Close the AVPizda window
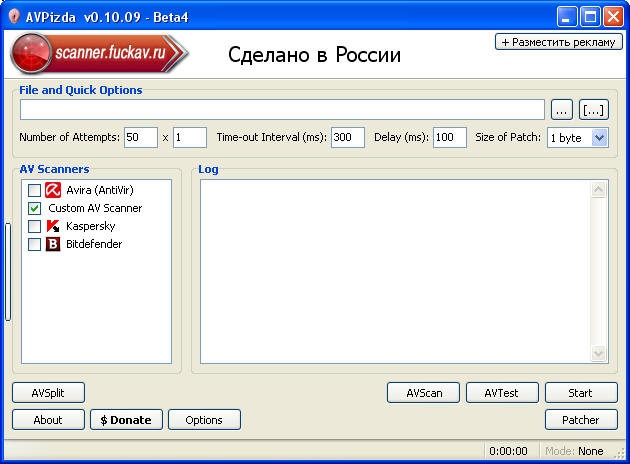The image size is (630, 464). (614, 17)
